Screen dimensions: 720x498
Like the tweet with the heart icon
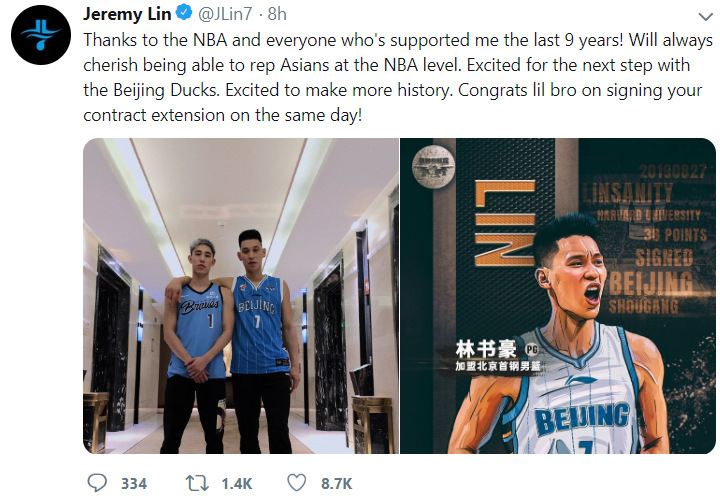(297, 483)
